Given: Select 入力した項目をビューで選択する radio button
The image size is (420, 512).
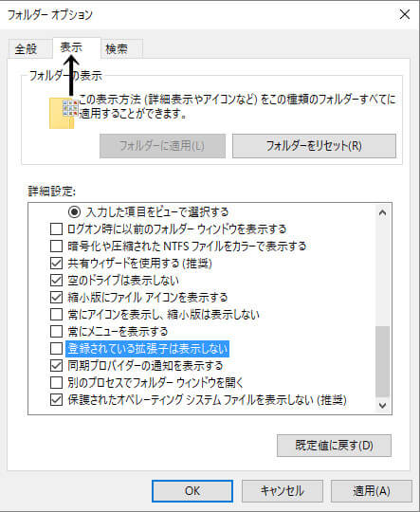Looking at the screenshot, I should pos(75,212).
